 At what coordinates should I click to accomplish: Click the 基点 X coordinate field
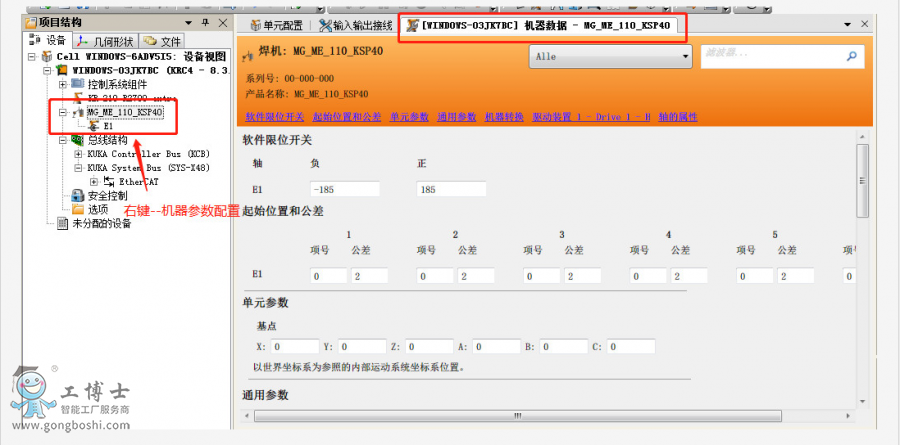pos(295,347)
